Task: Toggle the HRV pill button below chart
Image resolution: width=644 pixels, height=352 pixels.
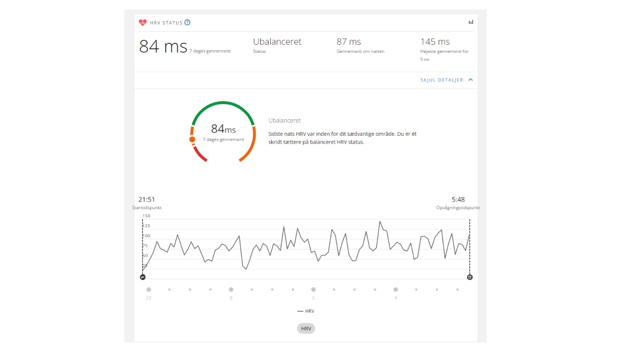Action: click(306, 328)
